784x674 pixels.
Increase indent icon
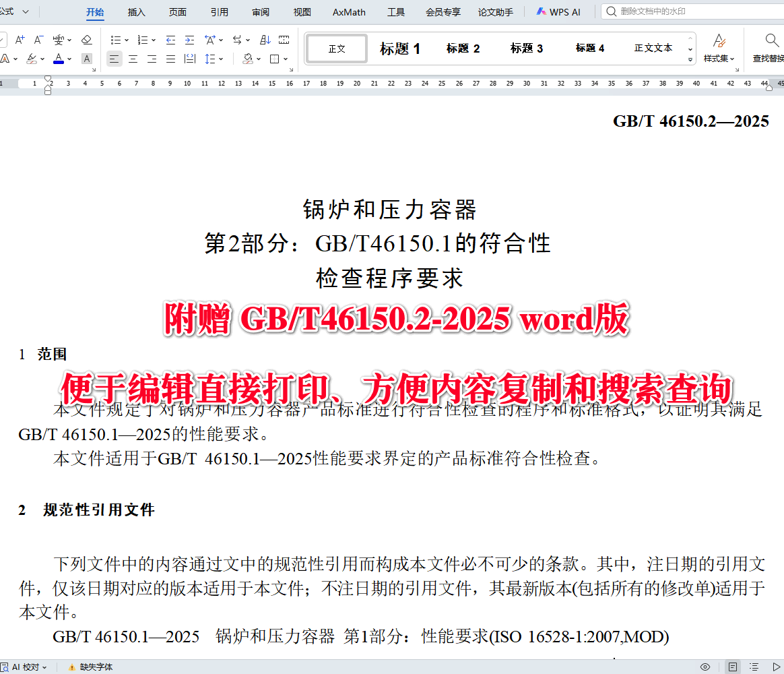[189, 40]
